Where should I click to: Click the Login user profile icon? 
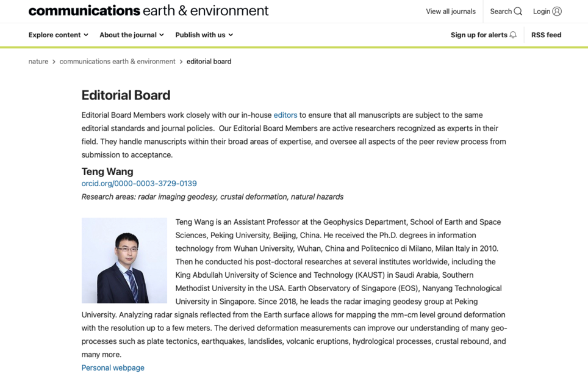click(x=557, y=12)
